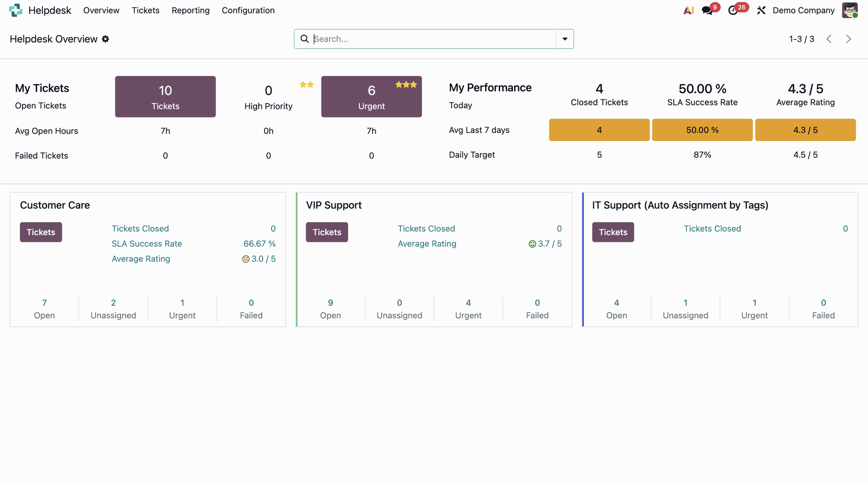Click the yellow Avg Last 7 days 4.3 / 5 box
Screen dimensions: 868x486
coord(806,130)
